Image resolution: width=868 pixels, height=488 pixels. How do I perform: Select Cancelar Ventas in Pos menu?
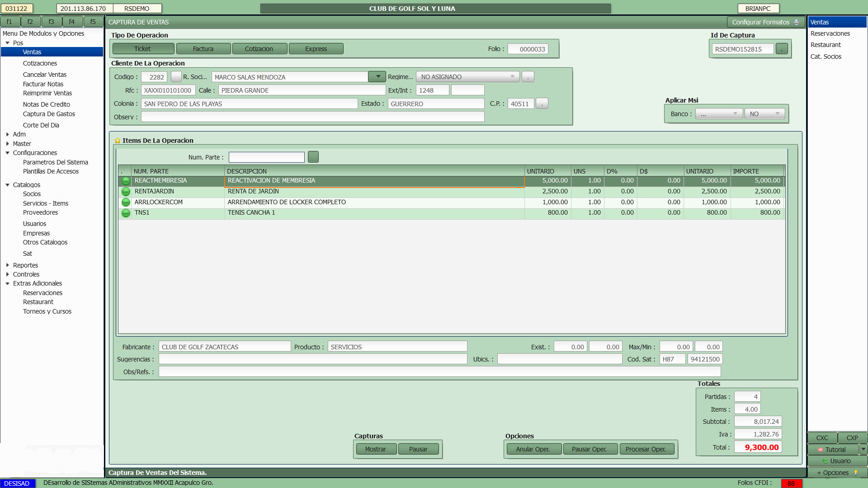pos(45,75)
